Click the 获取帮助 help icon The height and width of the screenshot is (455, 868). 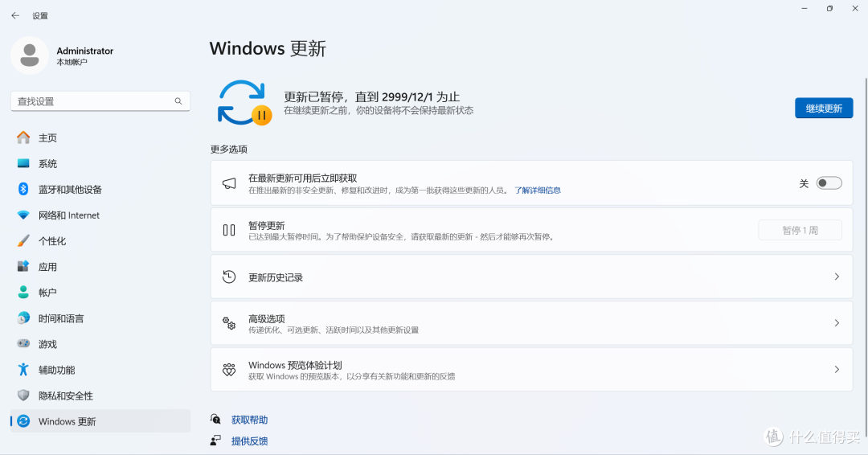tap(216, 419)
